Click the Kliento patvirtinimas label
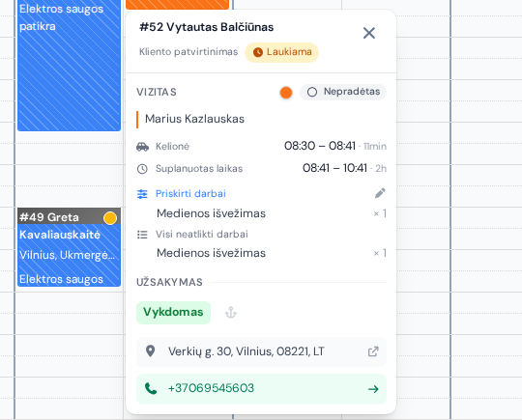The image size is (522, 420). tap(188, 52)
